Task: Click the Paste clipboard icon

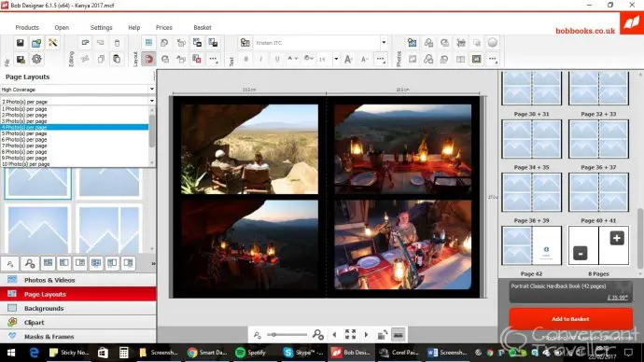Action: click(x=117, y=59)
